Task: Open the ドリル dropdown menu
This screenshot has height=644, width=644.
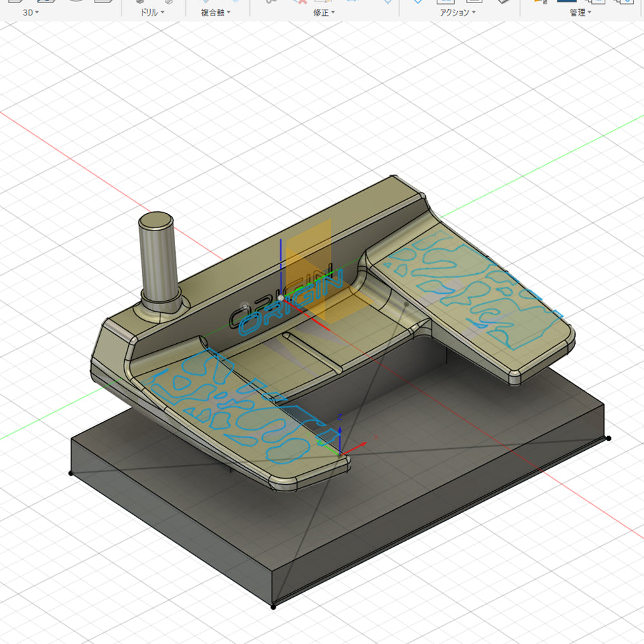Action: (152, 12)
